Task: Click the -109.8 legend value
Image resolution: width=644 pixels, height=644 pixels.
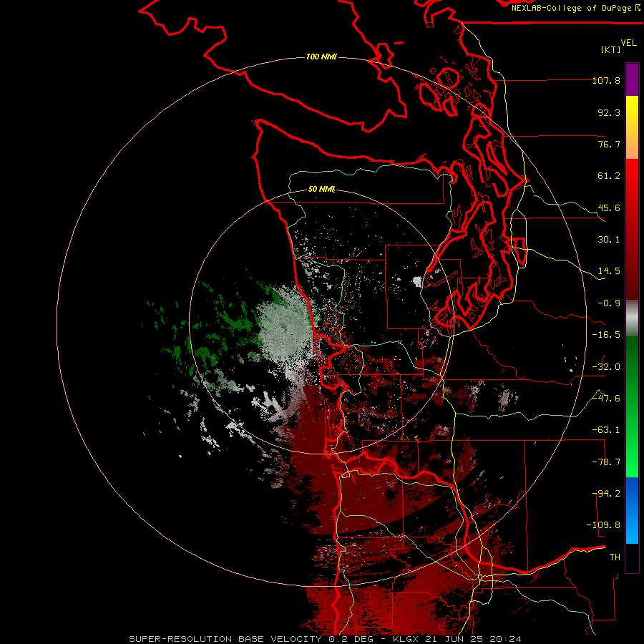Action: (603, 525)
